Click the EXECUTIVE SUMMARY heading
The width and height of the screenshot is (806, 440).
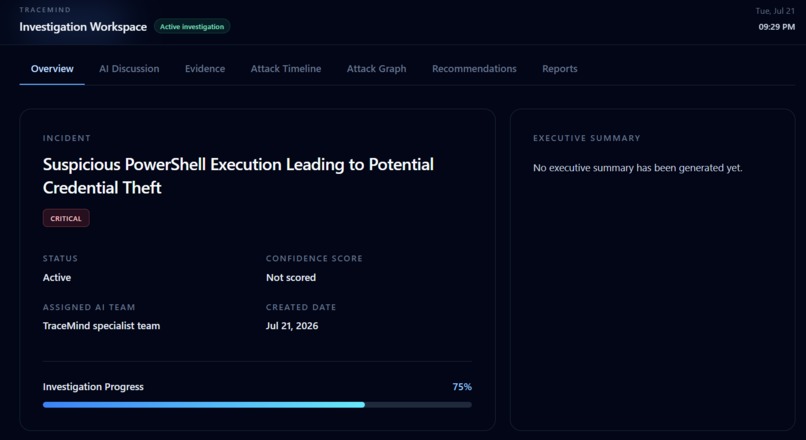coord(587,138)
